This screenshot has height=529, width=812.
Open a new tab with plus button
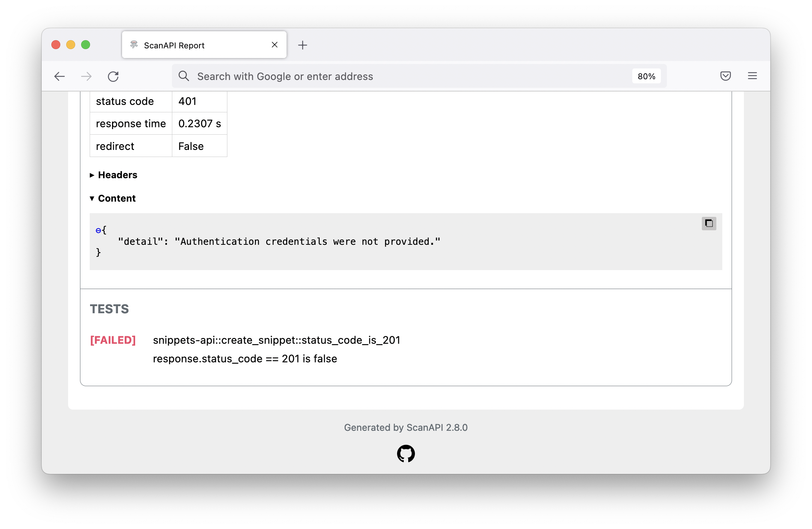(303, 45)
